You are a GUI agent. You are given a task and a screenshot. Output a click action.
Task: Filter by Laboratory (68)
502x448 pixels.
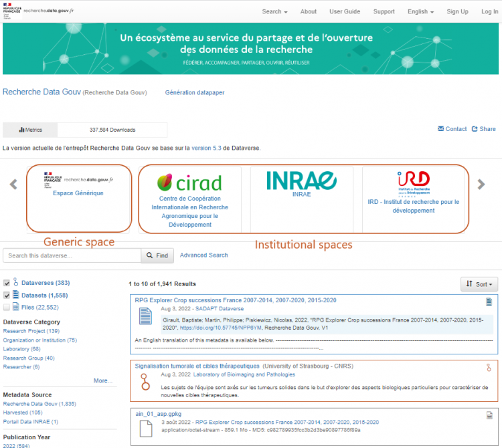coord(21,349)
